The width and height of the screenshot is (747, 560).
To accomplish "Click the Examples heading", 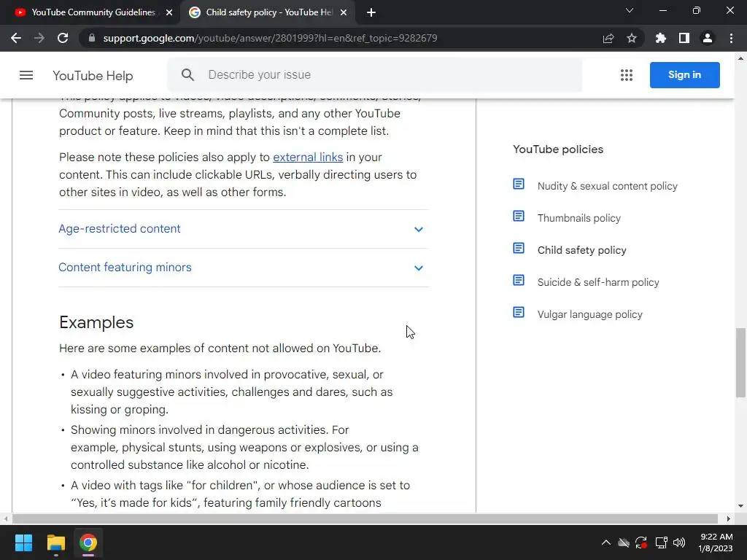I will (x=96, y=322).
